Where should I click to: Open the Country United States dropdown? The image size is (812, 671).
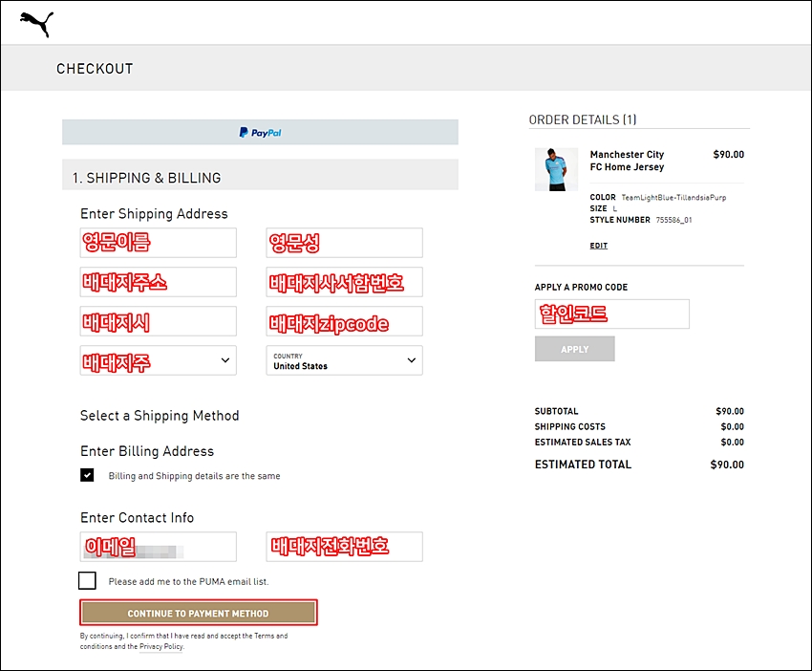pyautogui.click(x=344, y=360)
